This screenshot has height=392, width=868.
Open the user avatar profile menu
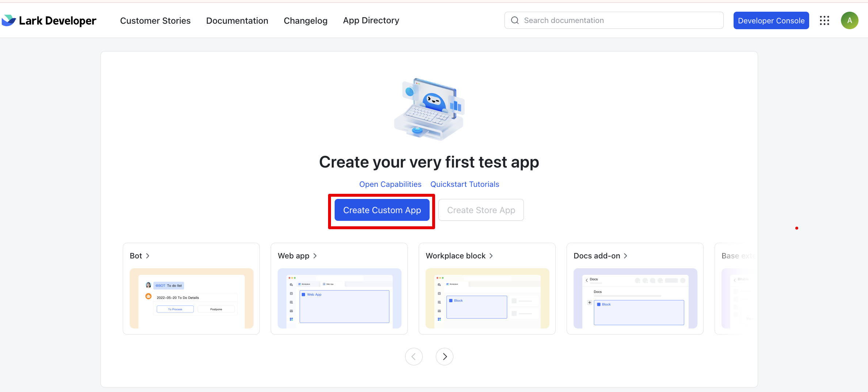point(849,20)
